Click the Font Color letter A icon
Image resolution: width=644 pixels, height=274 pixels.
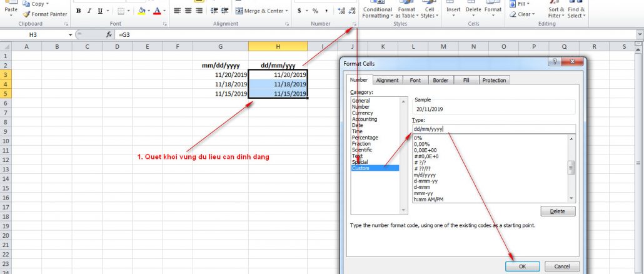[156, 11]
